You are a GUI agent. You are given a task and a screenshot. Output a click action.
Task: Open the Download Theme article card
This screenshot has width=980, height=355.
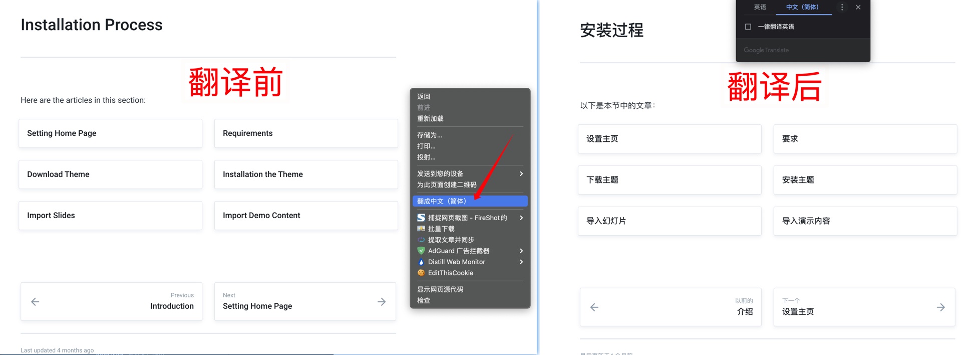point(111,174)
